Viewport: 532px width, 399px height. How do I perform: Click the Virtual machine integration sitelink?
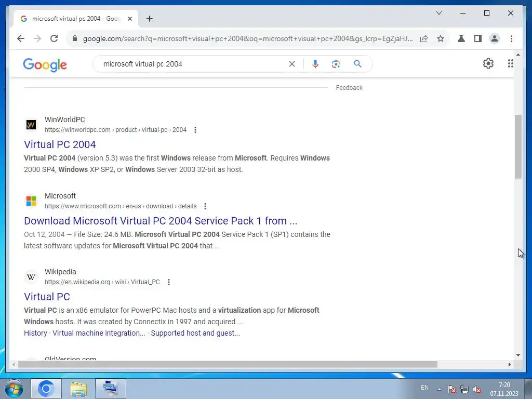tap(99, 333)
